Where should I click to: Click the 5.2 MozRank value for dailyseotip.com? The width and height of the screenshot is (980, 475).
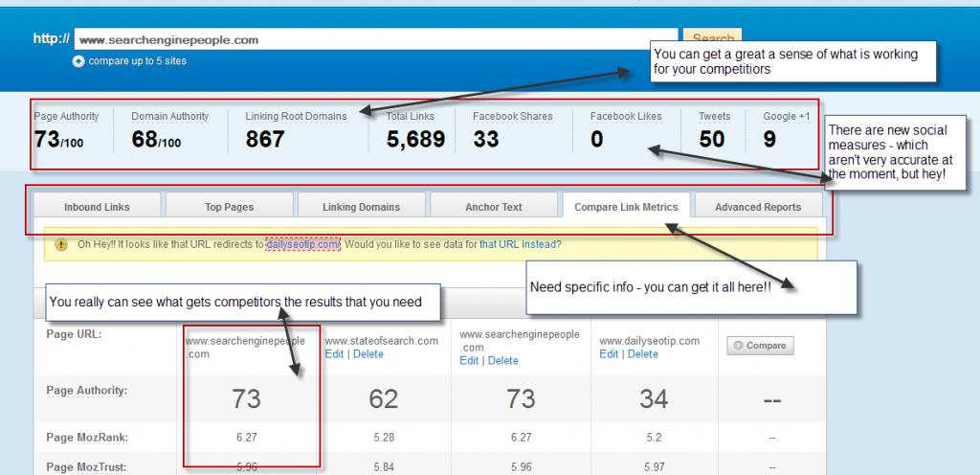(x=655, y=438)
